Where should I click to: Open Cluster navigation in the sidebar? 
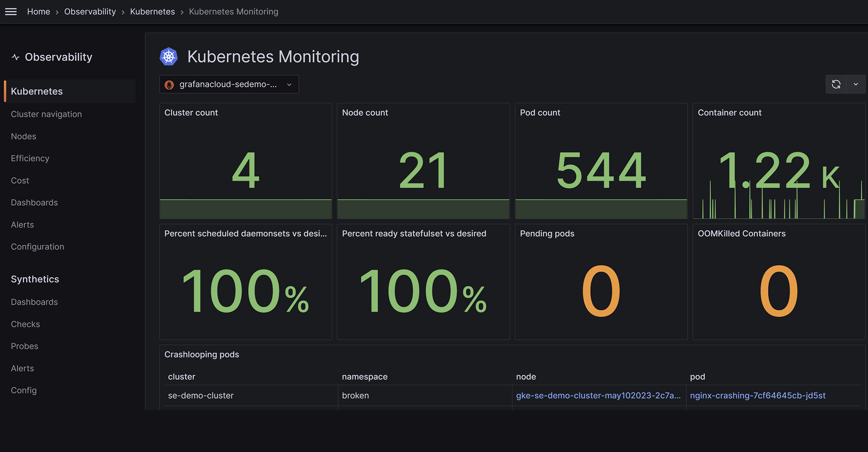(x=46, y=114)
